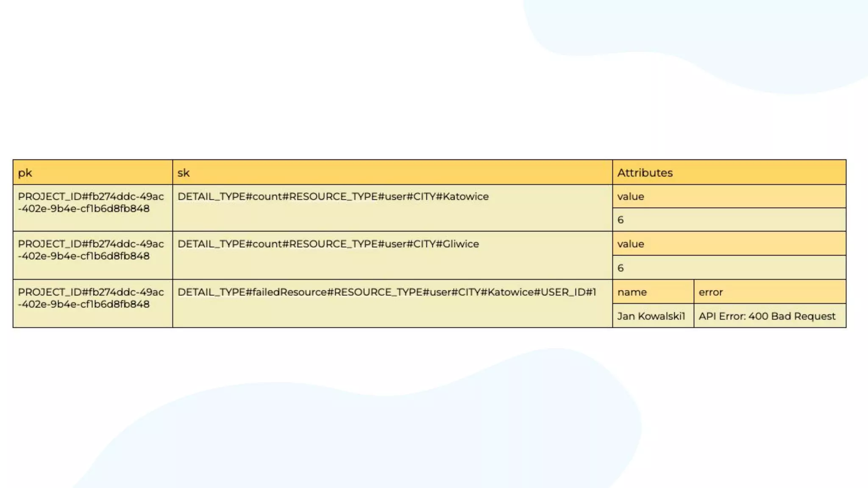This screenshot has height=488, width=868.
Task: Click the sk column header
Action: click(392, 172)
